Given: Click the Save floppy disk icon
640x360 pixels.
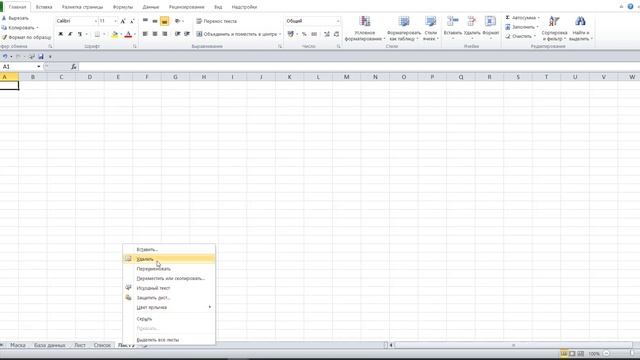Looking at the screenshot, I should click(x=41, y=57).
